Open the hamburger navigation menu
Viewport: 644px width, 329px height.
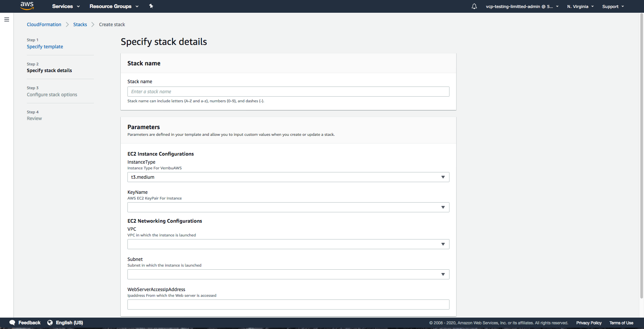click(7, 19)
